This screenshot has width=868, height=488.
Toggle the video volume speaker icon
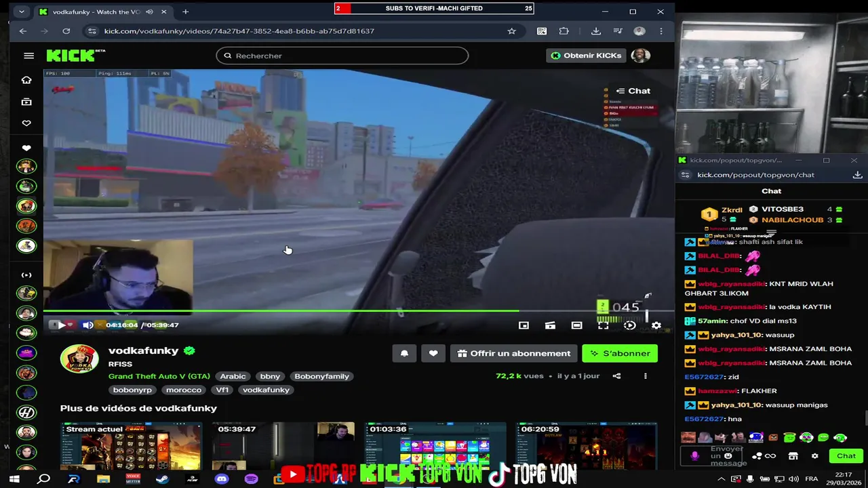coord(87,325)
